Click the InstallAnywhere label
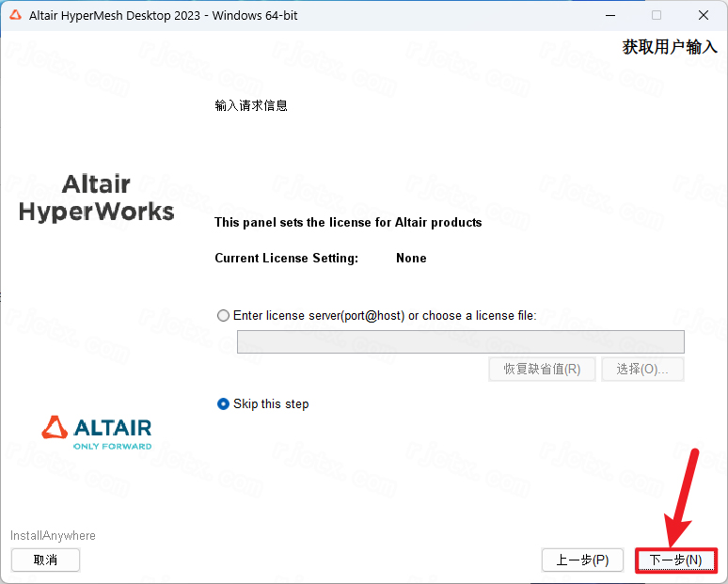Image resolution: width=728 pixels, height=584 pixels. (x=53, y=536)
